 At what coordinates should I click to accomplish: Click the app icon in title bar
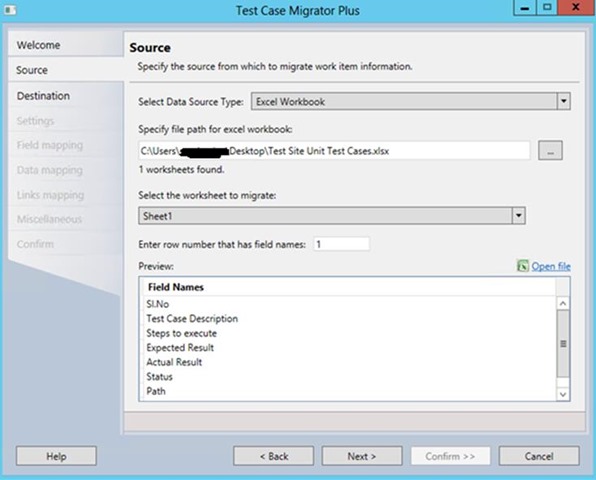[x=10, y=10]
